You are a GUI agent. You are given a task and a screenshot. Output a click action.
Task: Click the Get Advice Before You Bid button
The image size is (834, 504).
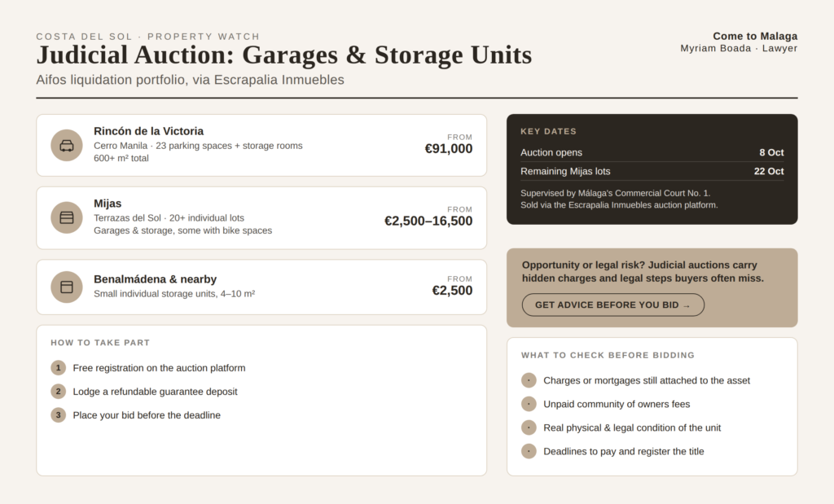pos(612,305)
